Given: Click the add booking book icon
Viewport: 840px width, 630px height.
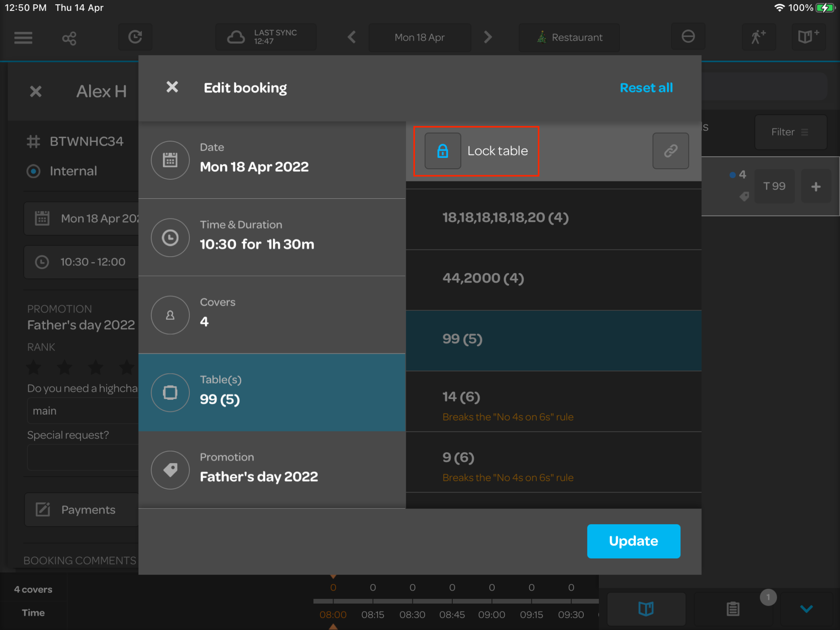Looking at the screenshot, I should click(808, 37).
